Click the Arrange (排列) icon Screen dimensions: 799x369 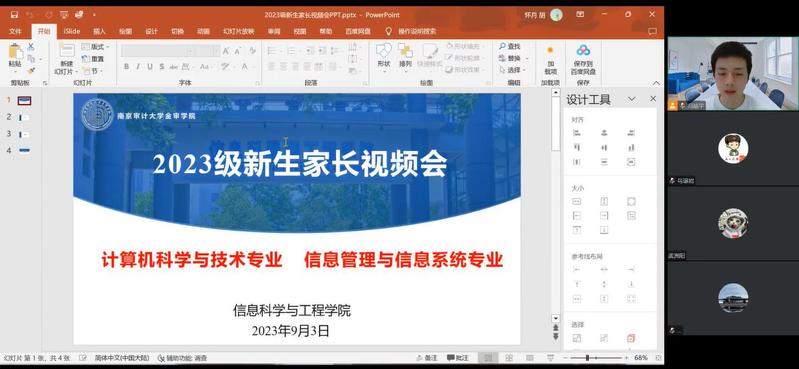[406, 56]
